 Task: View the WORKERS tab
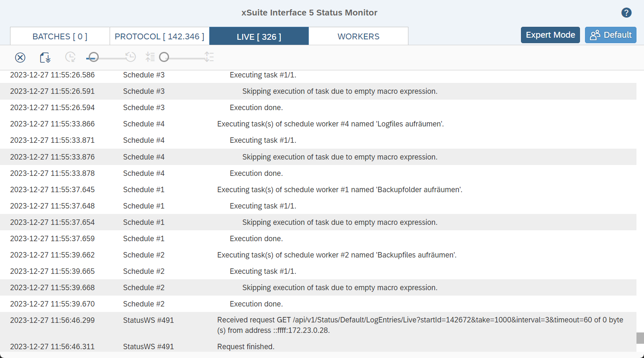point(358,36)
